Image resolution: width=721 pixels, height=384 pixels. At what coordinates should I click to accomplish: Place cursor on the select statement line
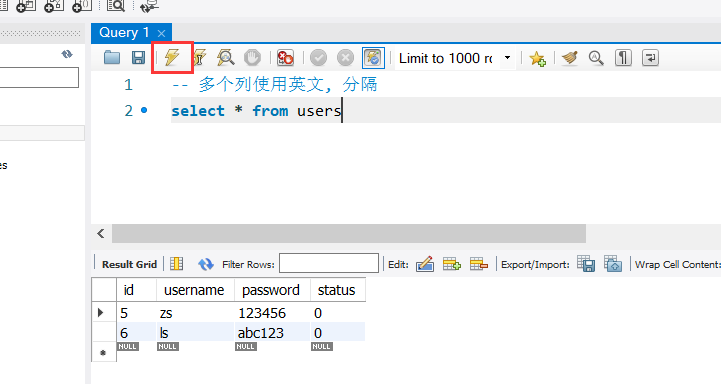coord(256,111)
